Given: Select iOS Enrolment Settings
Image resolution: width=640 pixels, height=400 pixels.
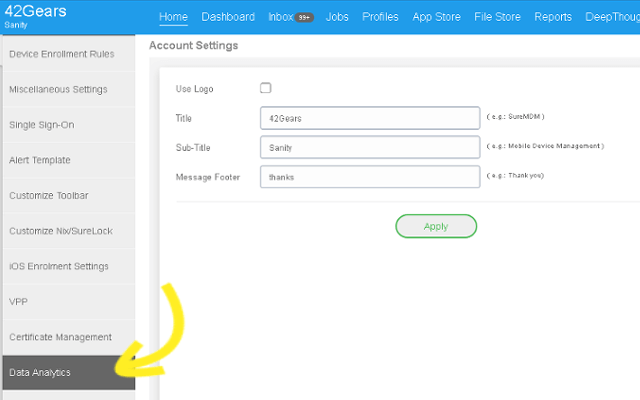Looking at the screenshot, I should 69,266.
